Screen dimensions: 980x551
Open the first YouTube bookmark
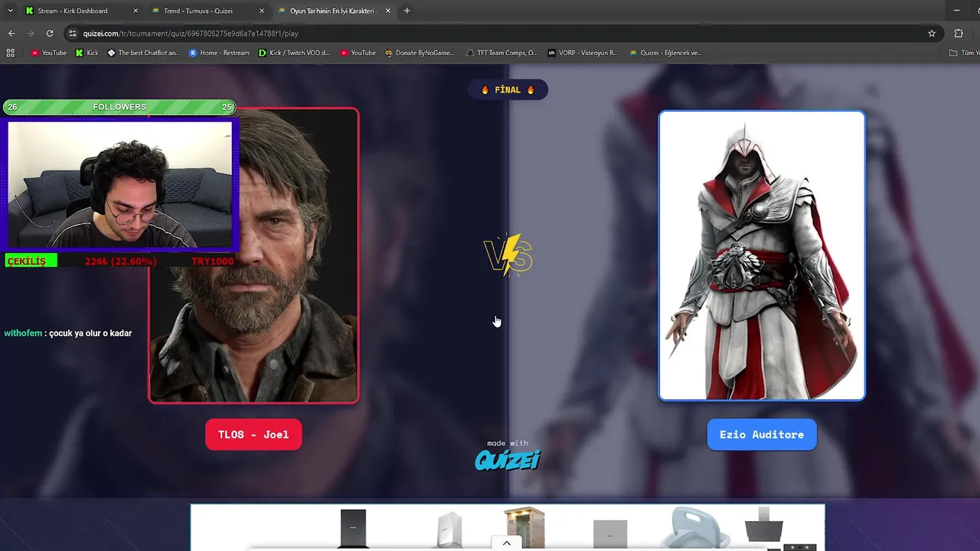(x=48, y=53)
